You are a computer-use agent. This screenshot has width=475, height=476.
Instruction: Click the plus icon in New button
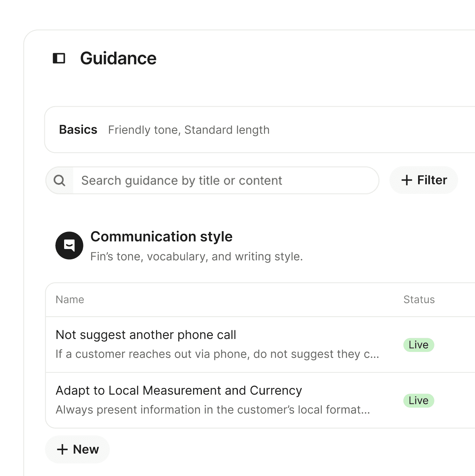pyautogui.click(x=62, y=449)
